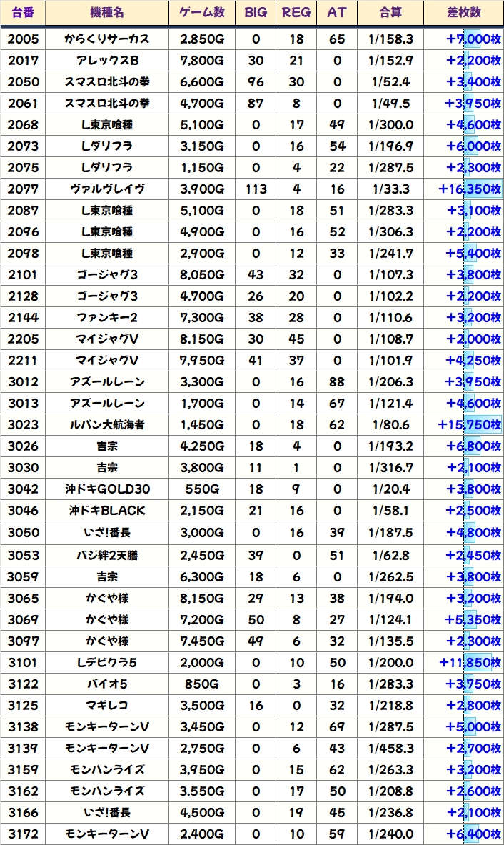Click +6,000枚 in Lダリフラ row
504x845 pixels.
coord(473,146)
